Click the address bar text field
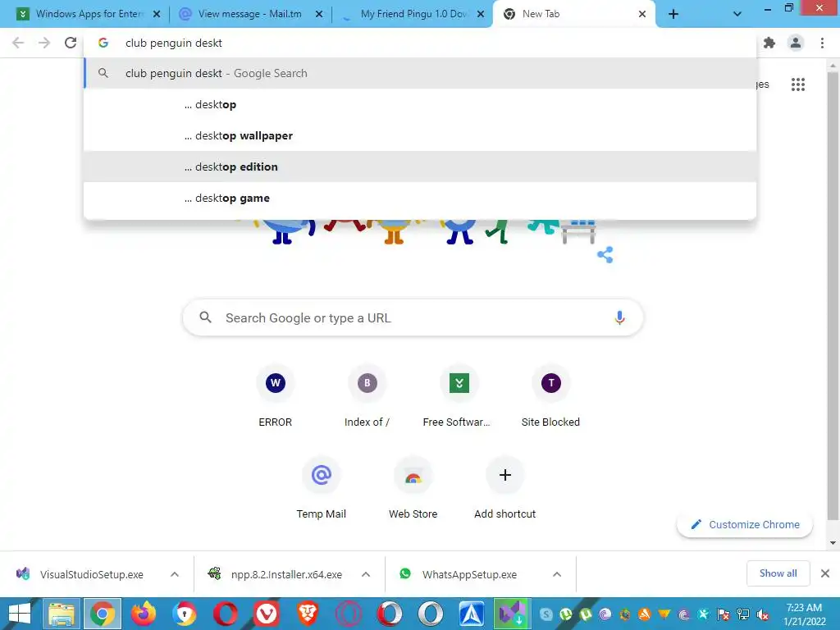 click(x=420, y=43)
